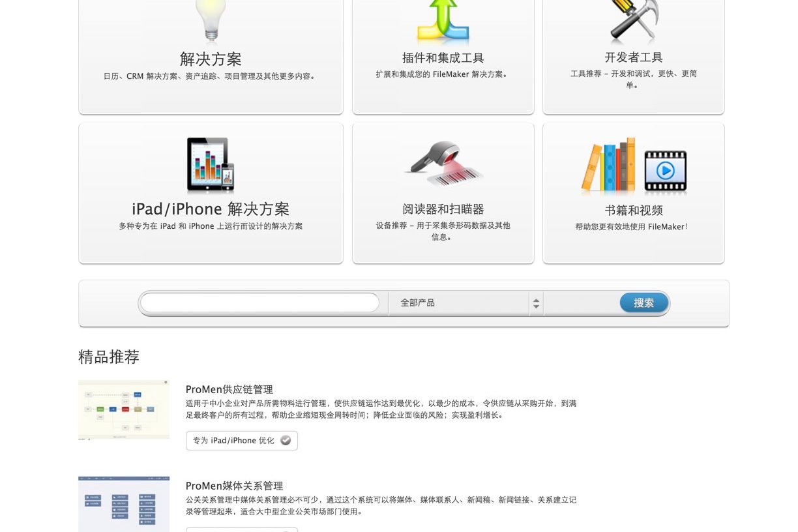Click the checkmark icon on the iPad/iPhone optimized badge
Image resolution: width=798 pixels, height=532 pixels.
click(x=286, y=440)
